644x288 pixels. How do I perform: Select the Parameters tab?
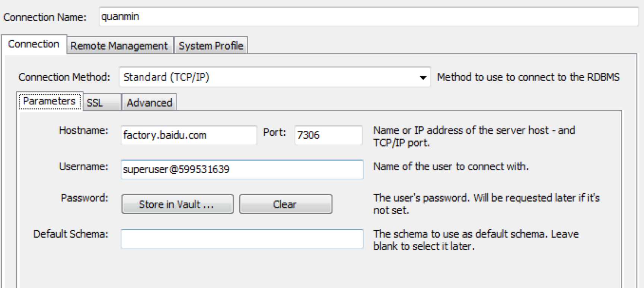50,101
